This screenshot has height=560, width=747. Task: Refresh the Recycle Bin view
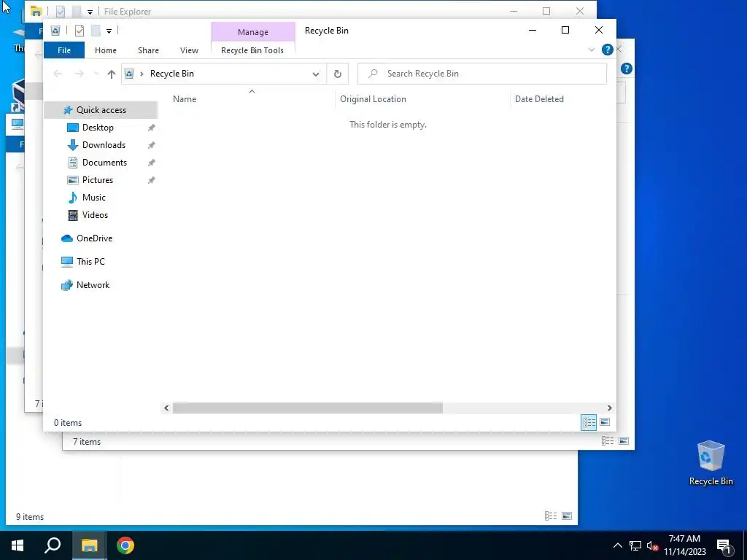click(337, 74)
